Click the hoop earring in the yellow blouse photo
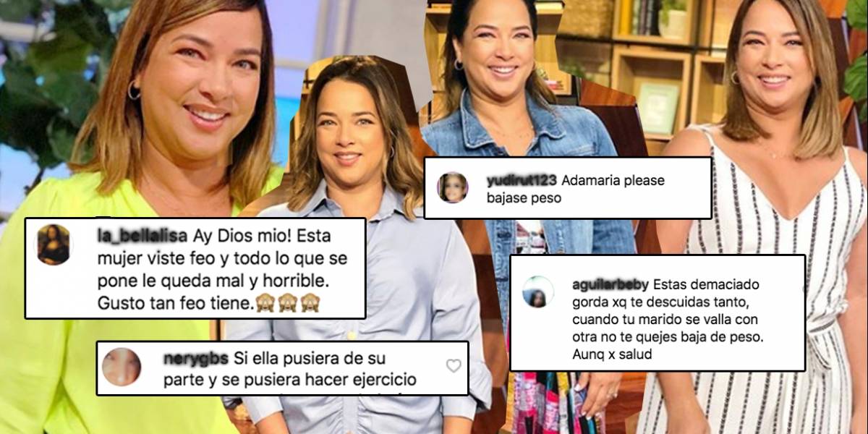 click(134, 90)
